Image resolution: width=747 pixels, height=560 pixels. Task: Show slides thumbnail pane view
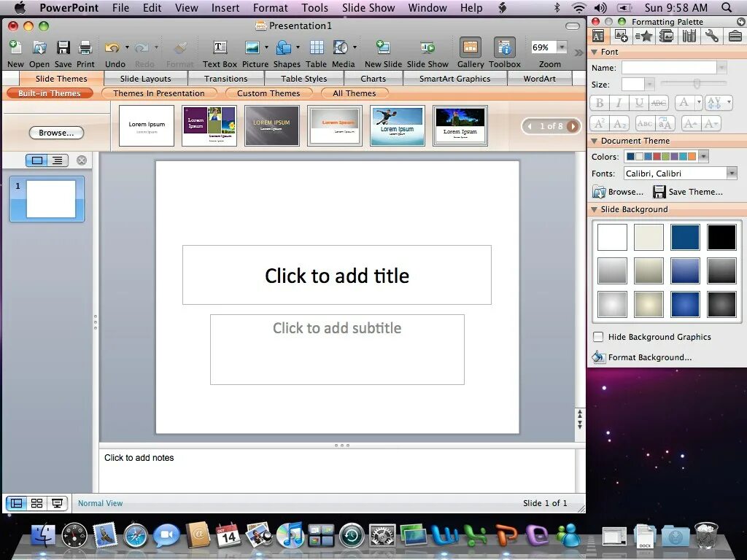[36, 160]
